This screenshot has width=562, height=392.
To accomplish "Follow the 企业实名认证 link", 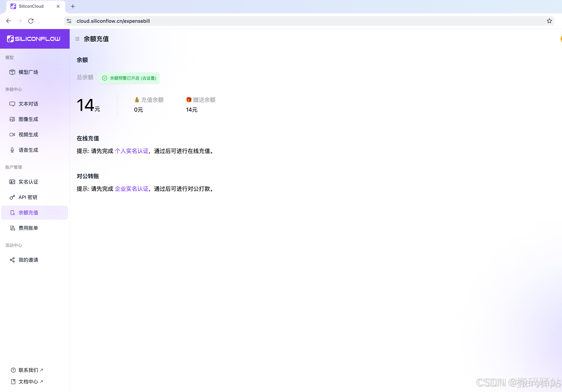I will point(131,189).
